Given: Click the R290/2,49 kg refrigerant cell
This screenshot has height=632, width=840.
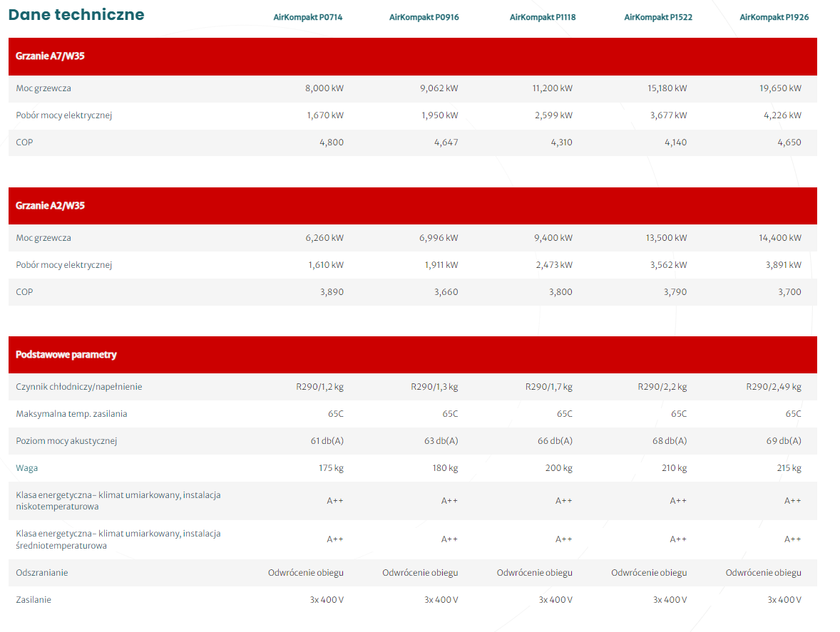Looking at the screenshot, I should [x=773, y=387].
